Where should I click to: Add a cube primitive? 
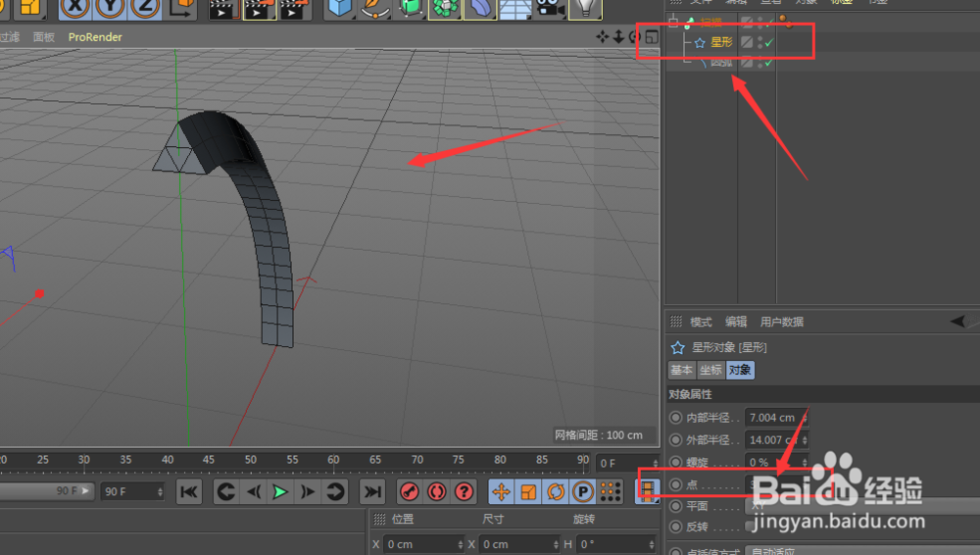click(340, 8)
